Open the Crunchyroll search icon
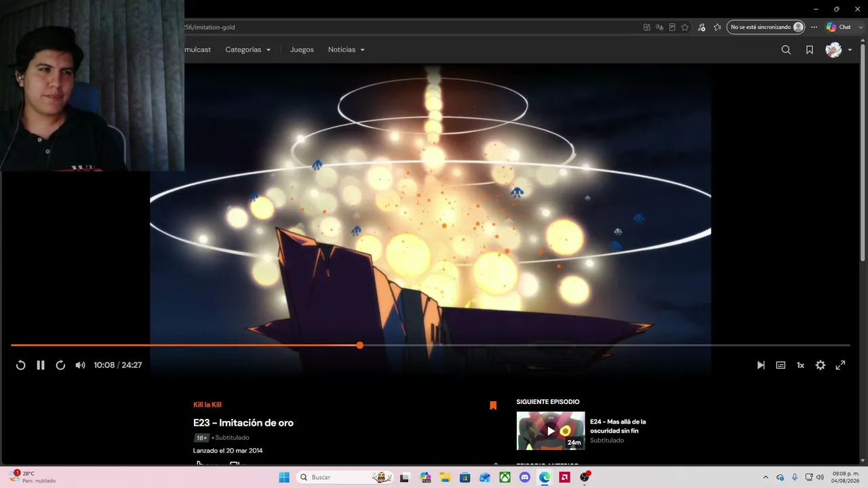 tap(786, 49)
